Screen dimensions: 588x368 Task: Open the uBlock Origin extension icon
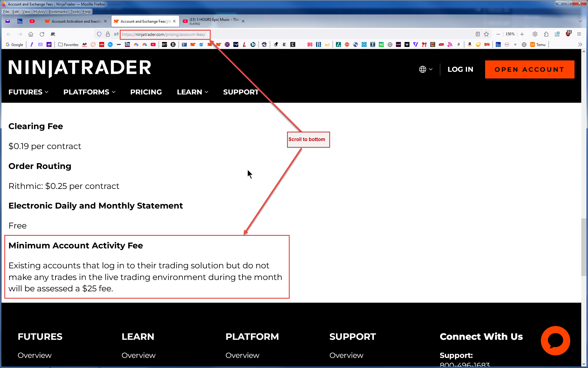coord(568,34)
